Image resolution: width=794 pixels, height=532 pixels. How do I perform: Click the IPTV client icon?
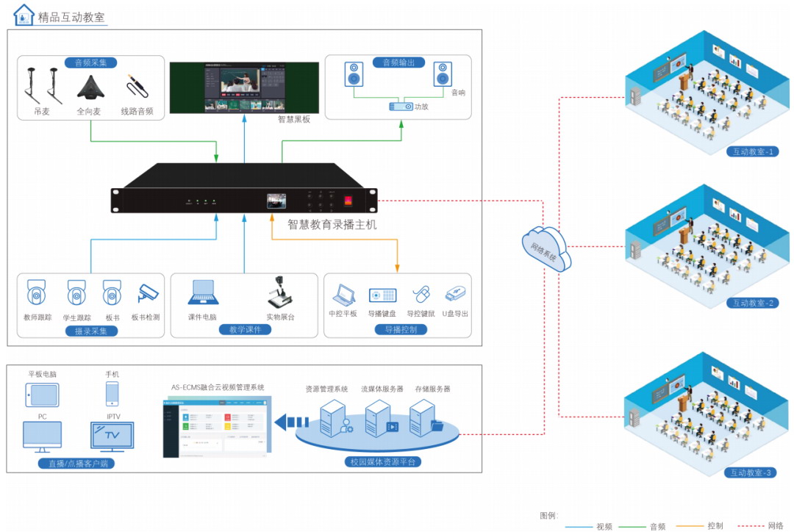coord(112,435)
